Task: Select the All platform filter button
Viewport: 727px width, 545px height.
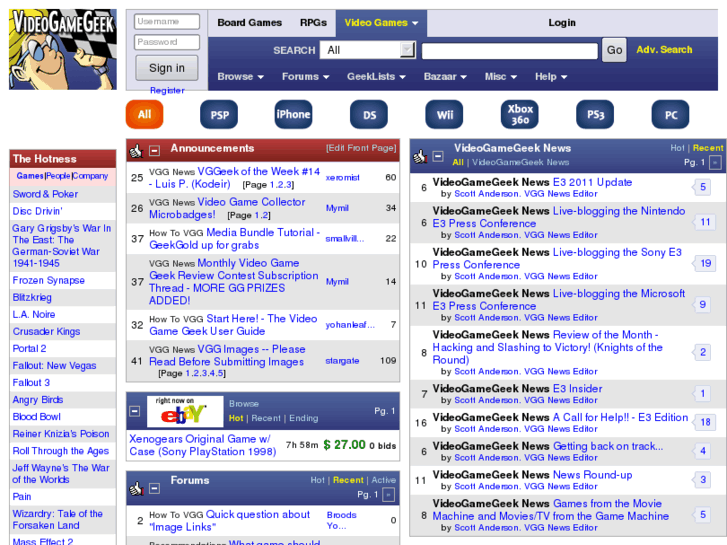Action: click(x=144, y=114)
